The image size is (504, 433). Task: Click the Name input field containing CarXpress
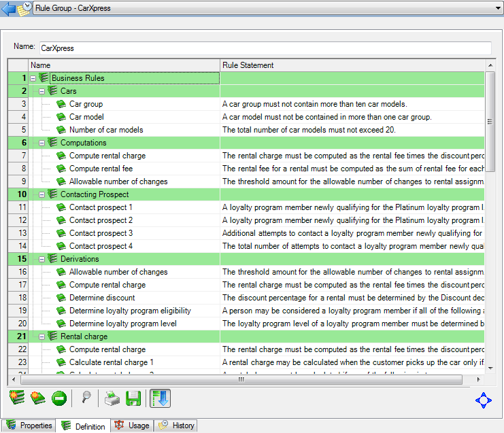point(265,48)
